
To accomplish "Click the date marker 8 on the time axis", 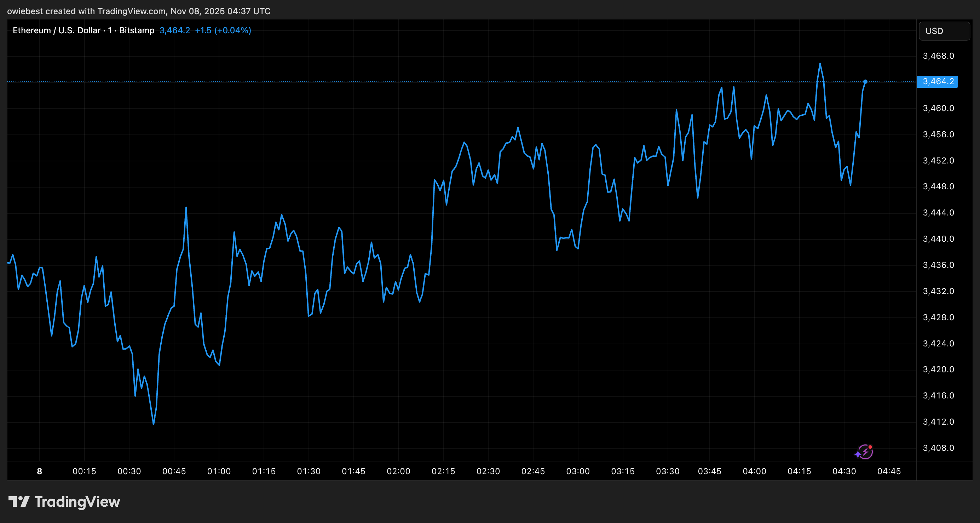I will [40, 471].
